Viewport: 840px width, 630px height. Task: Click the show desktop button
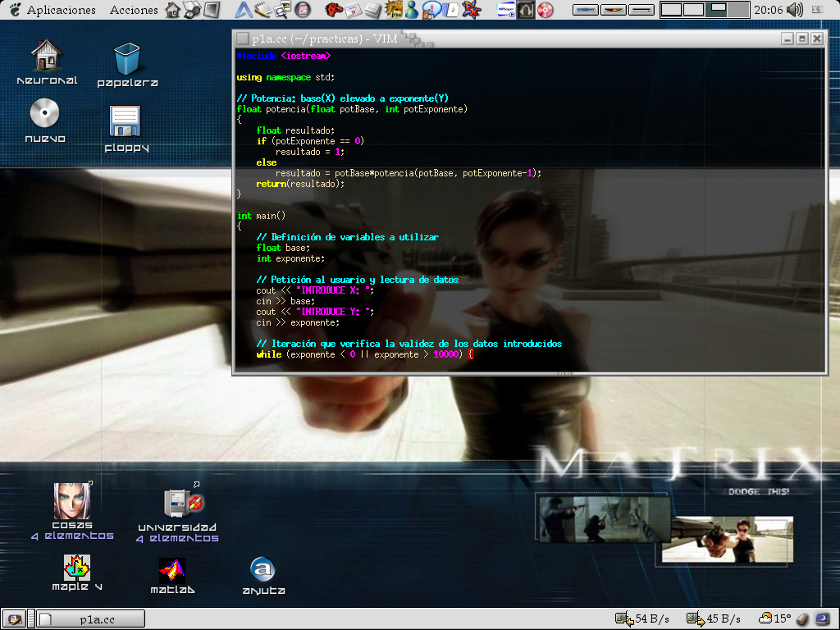pyautogui.click(x=13, y=619)
